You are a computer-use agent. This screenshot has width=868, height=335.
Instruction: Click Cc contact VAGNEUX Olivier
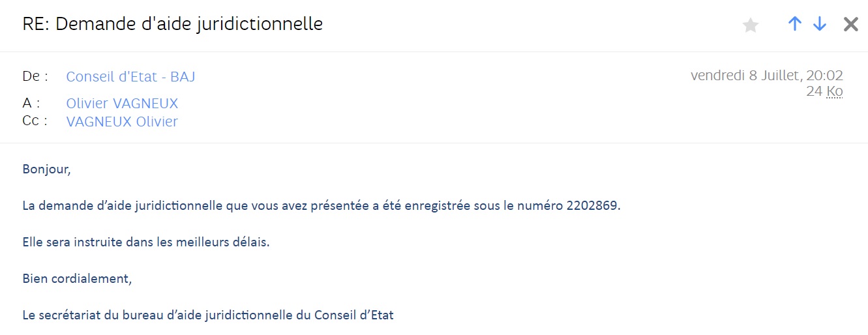122,122
